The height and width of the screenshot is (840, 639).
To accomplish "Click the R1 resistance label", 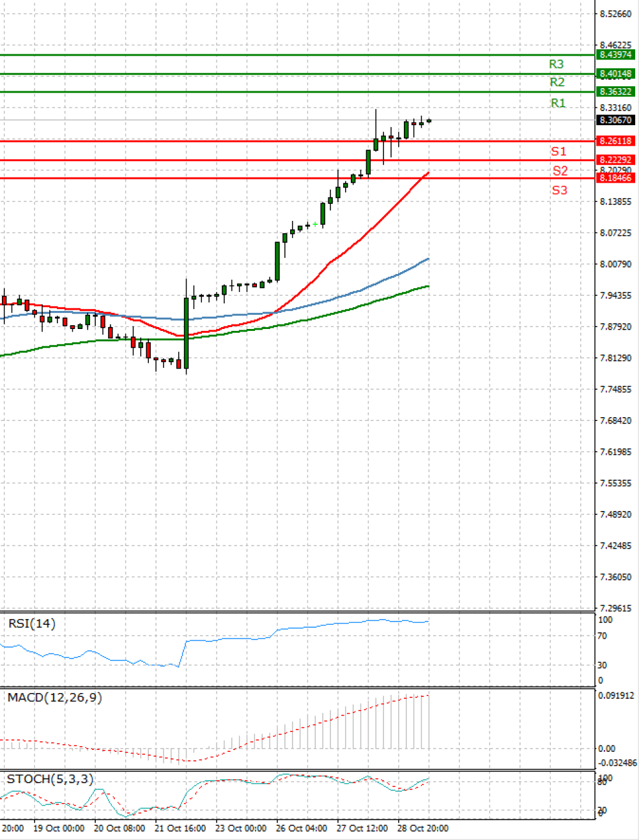I will coord(558,103).
